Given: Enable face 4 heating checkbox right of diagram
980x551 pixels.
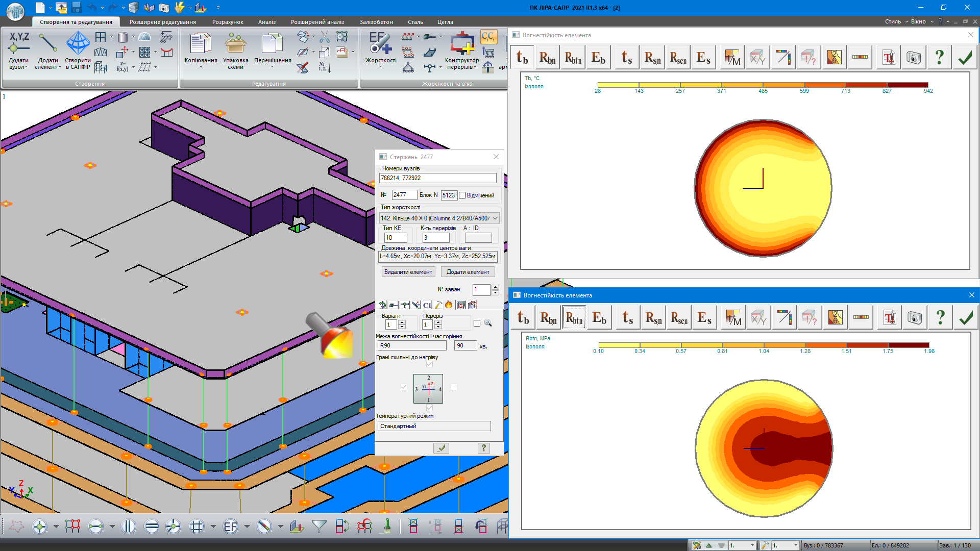Looking at the screenshot, I should [454, 387].
